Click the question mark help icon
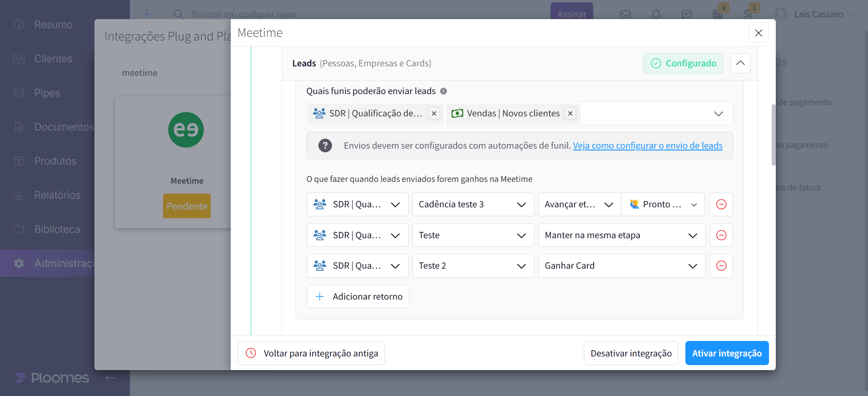This screenshot has height=396, width=868. pos(325,145)
